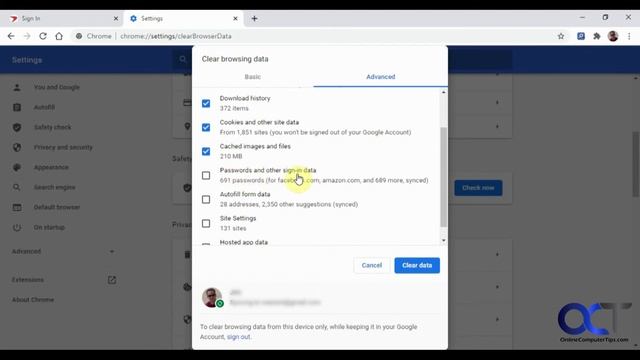Click the Safety check shield icon
This screenshot has width=640, height=360.
coord(17,127)
